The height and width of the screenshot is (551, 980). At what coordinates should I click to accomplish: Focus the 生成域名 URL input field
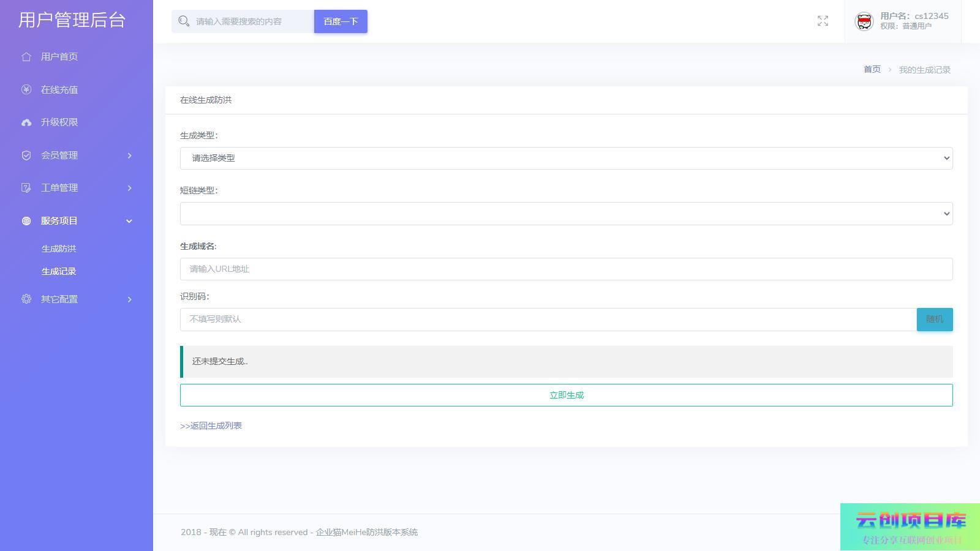[x=566, y=269]
